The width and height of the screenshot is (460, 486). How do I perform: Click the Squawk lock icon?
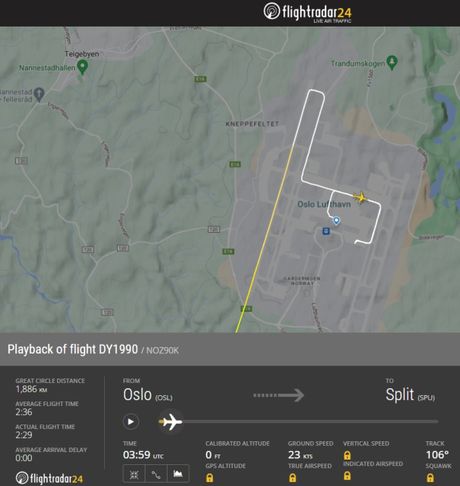430,478
